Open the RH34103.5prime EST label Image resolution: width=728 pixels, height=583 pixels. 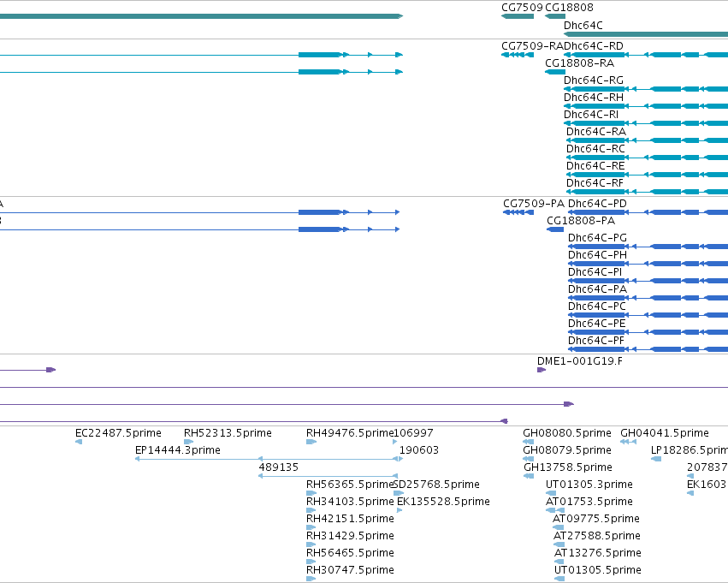coord(350,503)
